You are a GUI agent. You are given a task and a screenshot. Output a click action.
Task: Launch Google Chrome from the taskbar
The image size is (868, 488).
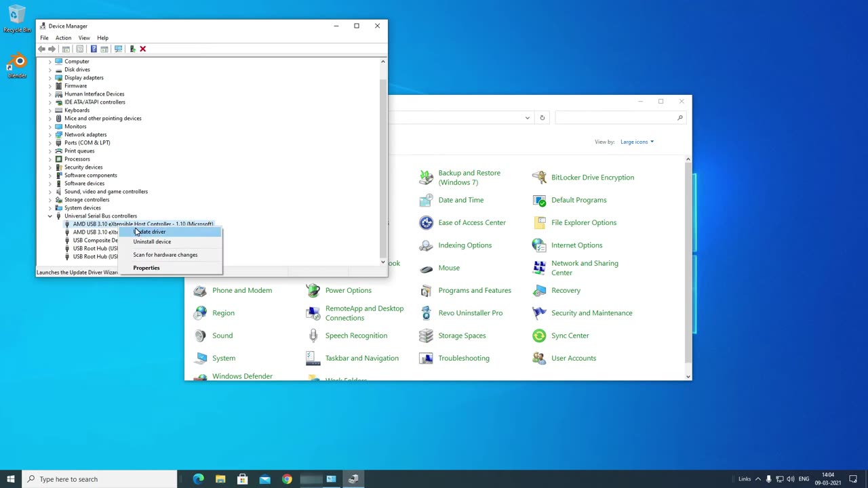[x=287, y=479]
